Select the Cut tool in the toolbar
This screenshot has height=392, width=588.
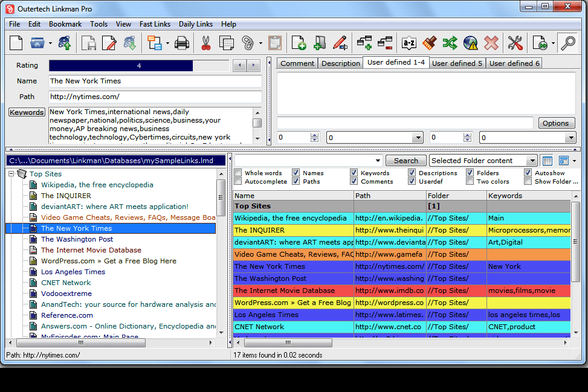(205, 43)
